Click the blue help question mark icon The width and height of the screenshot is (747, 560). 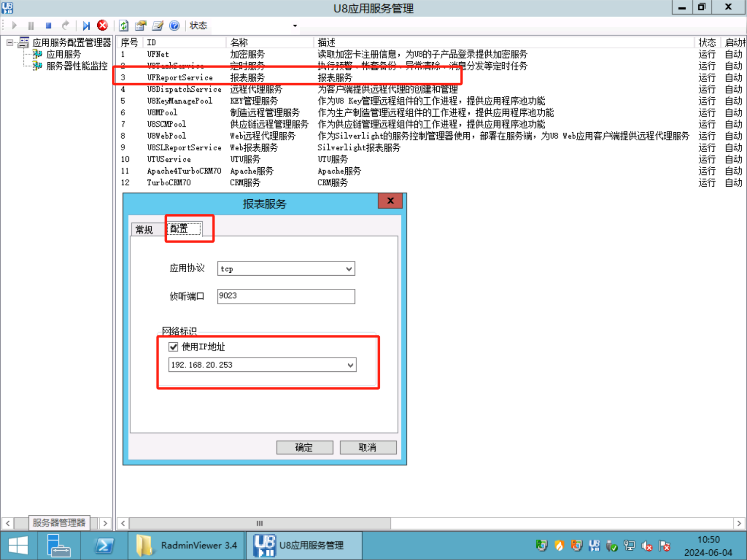[x=174, y=26]
